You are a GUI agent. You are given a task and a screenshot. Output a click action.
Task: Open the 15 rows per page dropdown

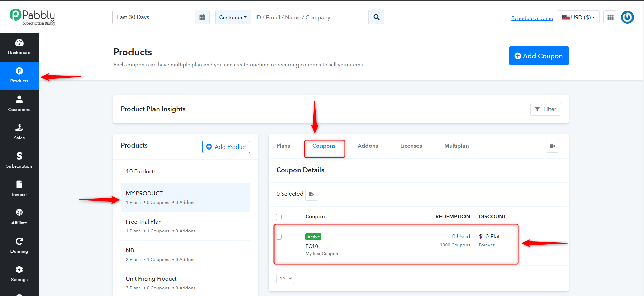click(285, 278)
